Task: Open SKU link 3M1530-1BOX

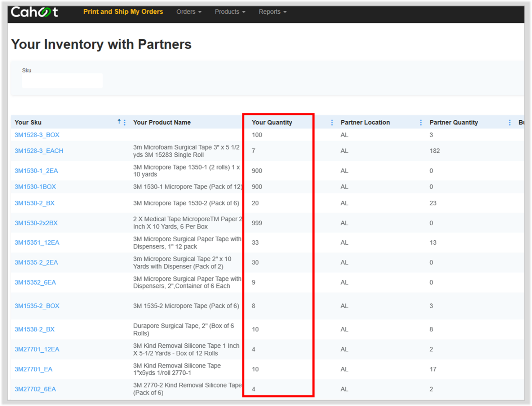Action: 35,187
